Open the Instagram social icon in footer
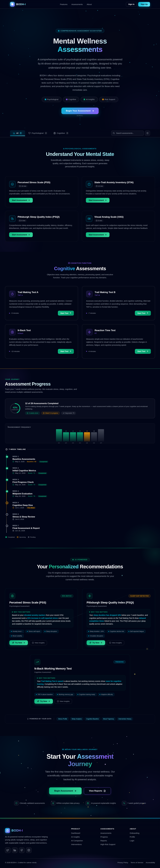Image resolution: width=160 pixels, height=868 pixels. (29, 850)
